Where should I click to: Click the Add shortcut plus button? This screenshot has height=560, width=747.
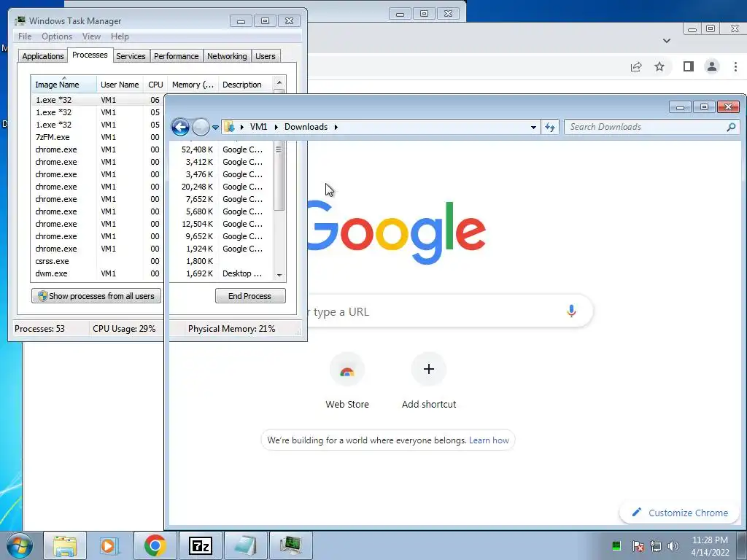pyautogui.click(x=429, y=369)
